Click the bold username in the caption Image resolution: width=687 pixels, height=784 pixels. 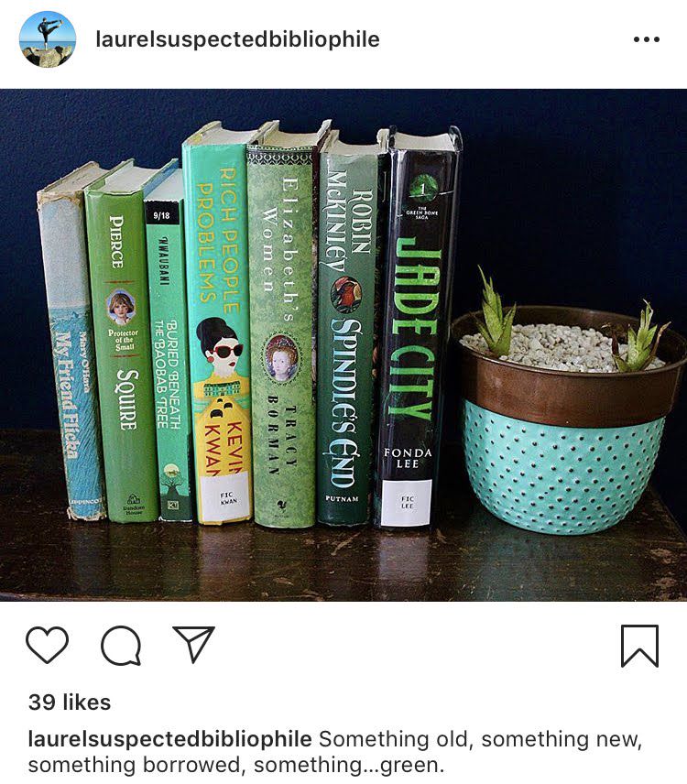coord(170,739)
